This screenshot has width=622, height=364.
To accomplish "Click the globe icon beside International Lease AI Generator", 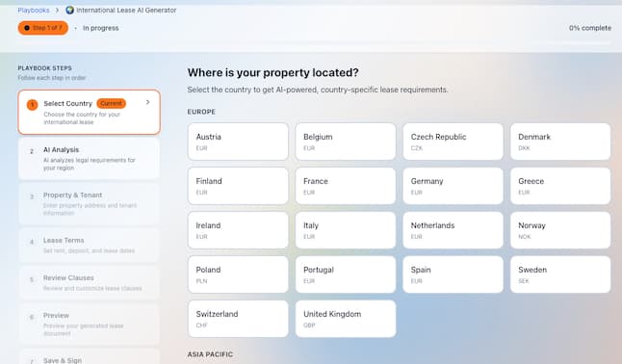I will (x=70, y=10).
